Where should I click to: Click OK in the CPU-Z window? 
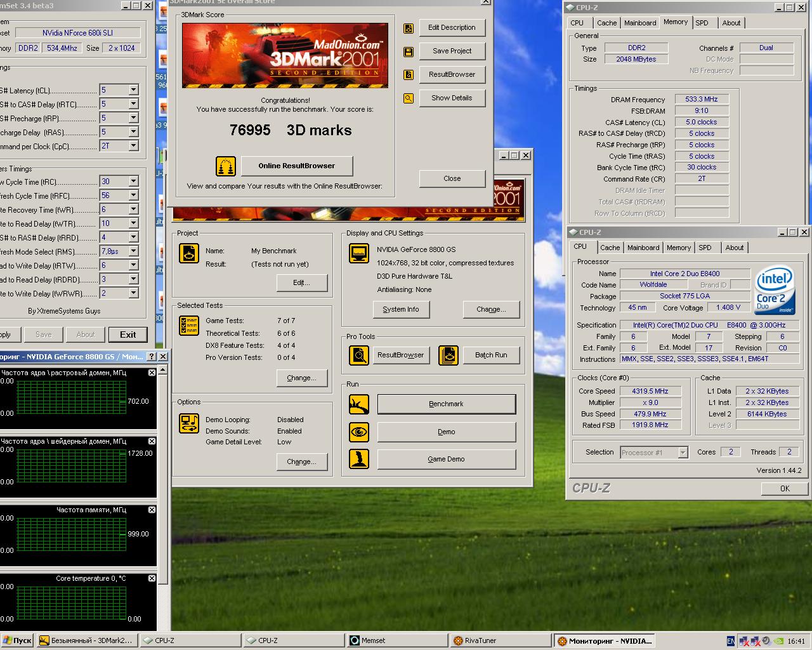pos(785,488)
